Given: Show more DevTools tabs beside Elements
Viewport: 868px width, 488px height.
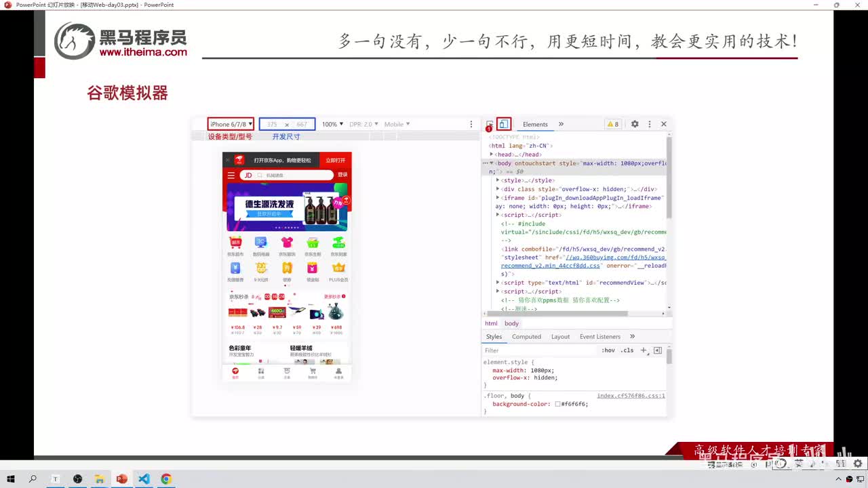Looking at the screenshot, I should click(x=561, y=124).
